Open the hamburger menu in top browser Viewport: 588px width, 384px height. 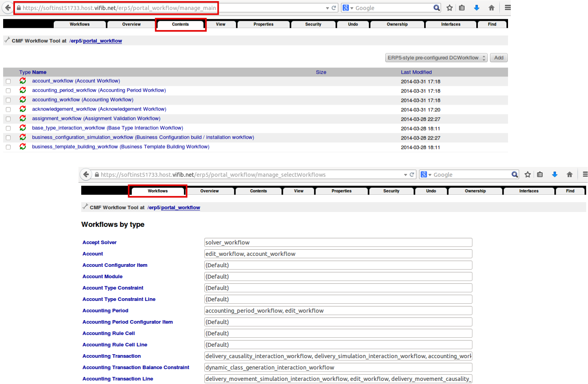pos(508,8)
